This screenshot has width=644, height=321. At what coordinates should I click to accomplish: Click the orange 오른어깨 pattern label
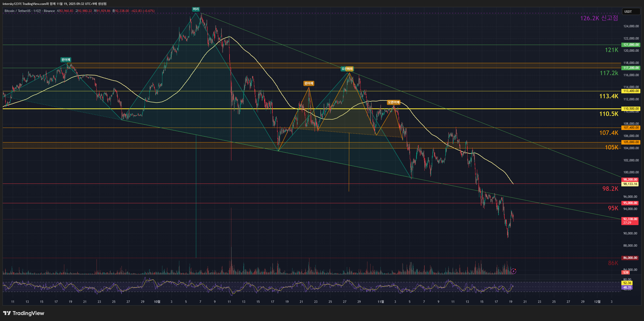[393, 102]
